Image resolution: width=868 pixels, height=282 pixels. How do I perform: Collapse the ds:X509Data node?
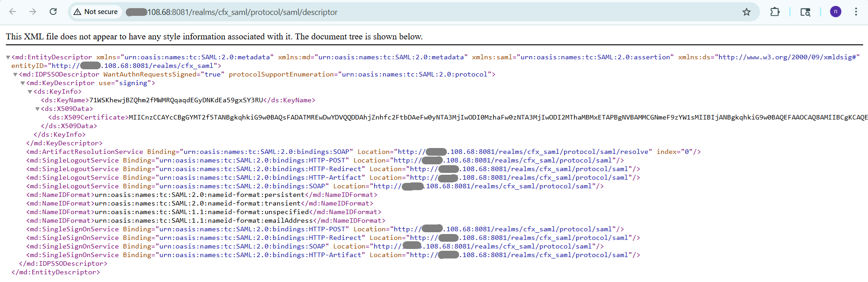(x=37, y=109)
